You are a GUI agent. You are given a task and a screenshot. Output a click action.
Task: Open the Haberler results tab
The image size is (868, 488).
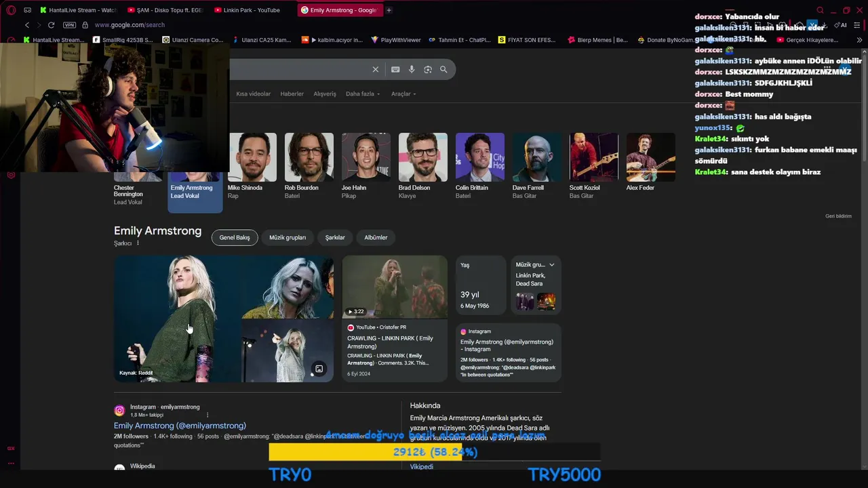[x=292, y=94]
